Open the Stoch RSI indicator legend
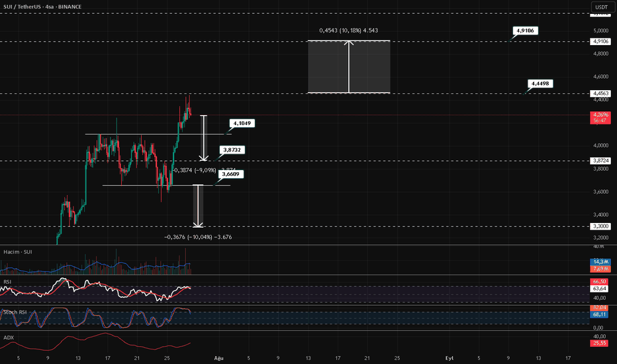The image size is (617, 364). click(15, 312)
